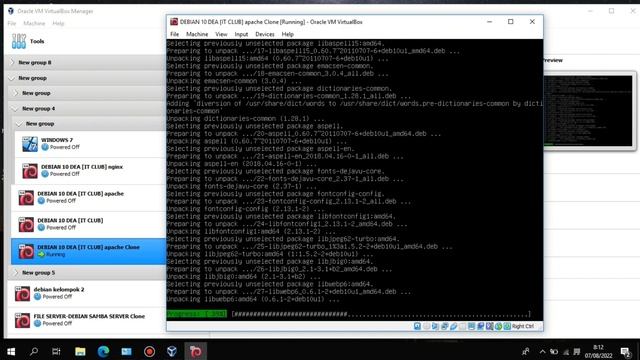The height and width of the screenshot is (360, 640).
Task: Click the Debian icon of the nginx VM
Action: [30, 171]
